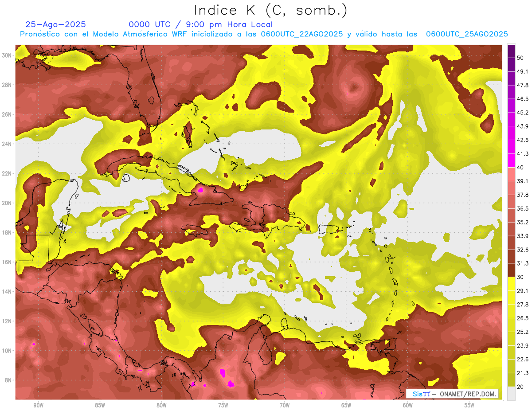Click the colorbar value 46.5
This screenshot has height=411, width=532.
(x=523, y=98)
